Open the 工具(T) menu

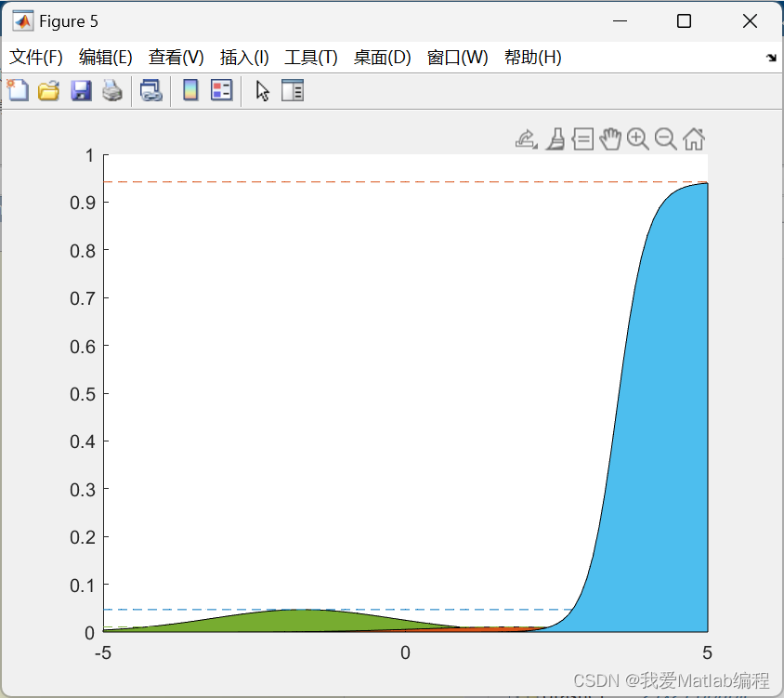click(311, 57)
